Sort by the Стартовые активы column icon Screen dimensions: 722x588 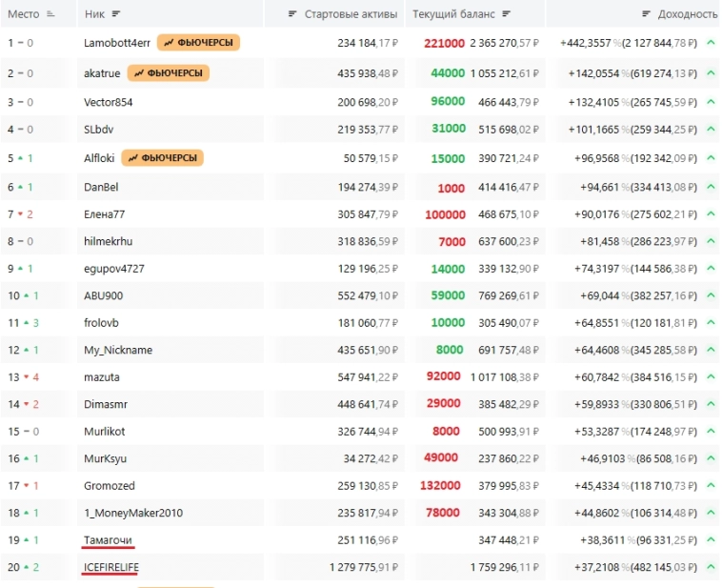292,14
